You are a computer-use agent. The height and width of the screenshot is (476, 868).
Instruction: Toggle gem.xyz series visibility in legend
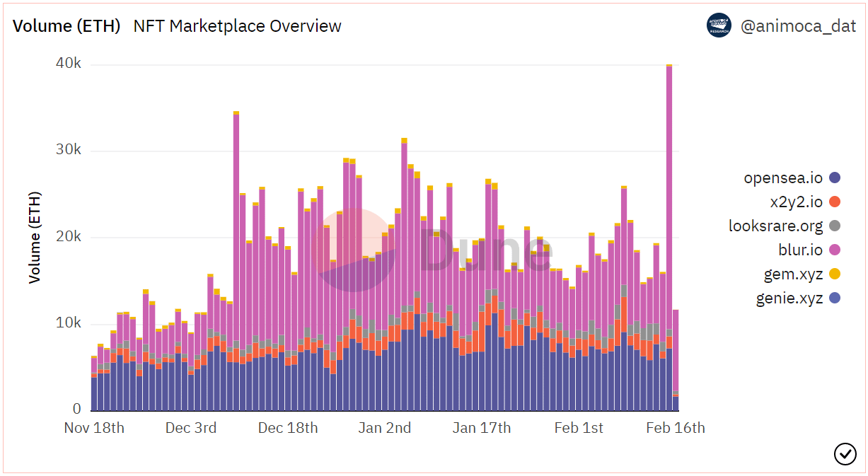click(795, 274)
